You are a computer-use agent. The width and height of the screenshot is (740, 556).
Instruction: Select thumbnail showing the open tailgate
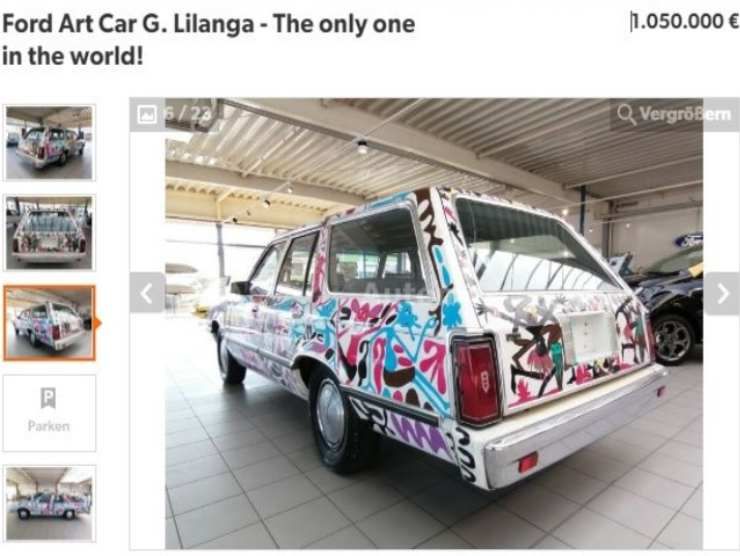(x=50, y=233)
